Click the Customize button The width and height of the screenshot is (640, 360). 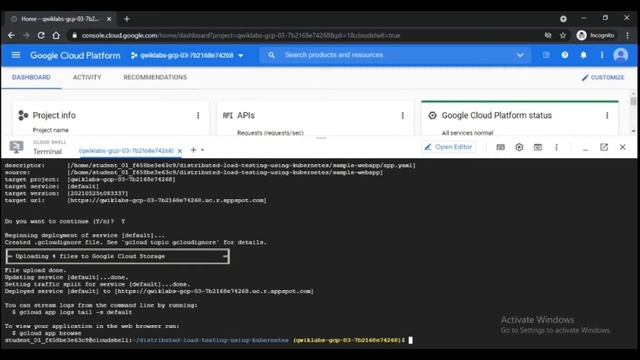click(x=603, y=78)
